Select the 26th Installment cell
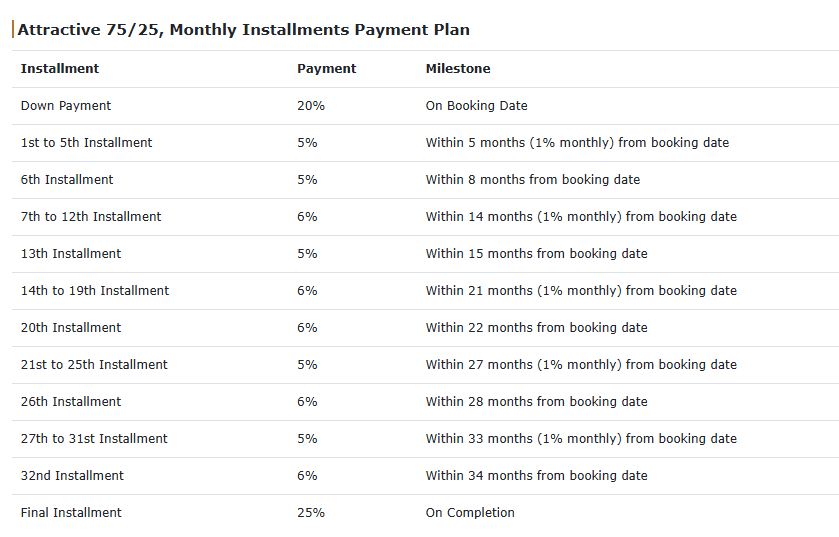The height and width of the screenshot is (537, 839). point(71,402)
